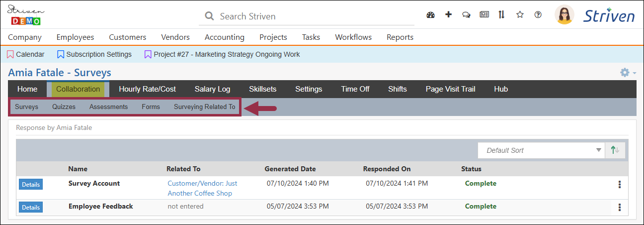Screen dimensions: 644x225
Task: Click Details button for Employee Feedback
Action: click(x=31, y=207)
